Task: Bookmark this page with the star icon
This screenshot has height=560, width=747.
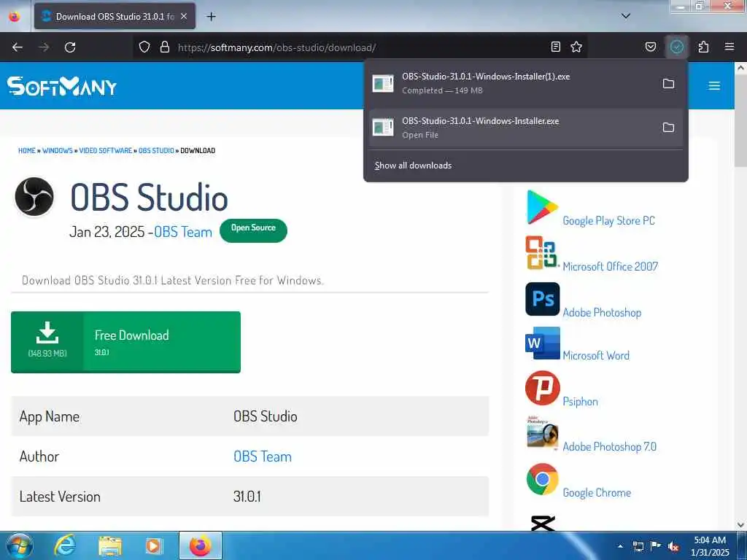Action: [x=576, y=47]
